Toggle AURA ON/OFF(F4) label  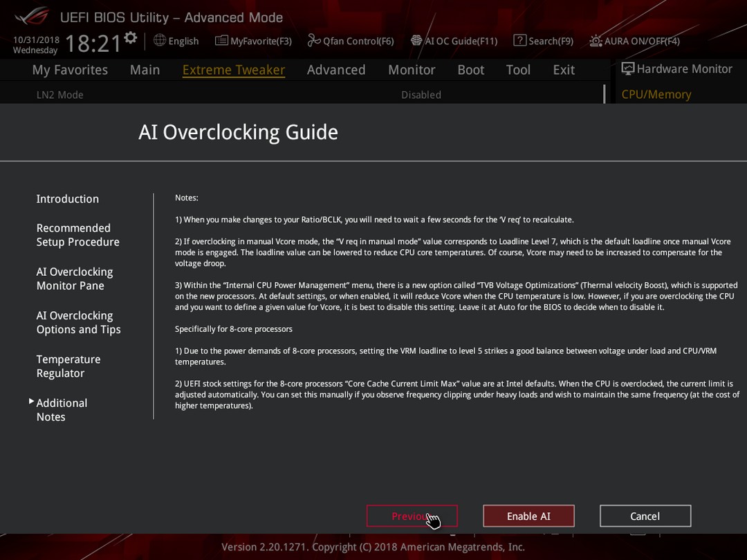[x=642, y=41]
